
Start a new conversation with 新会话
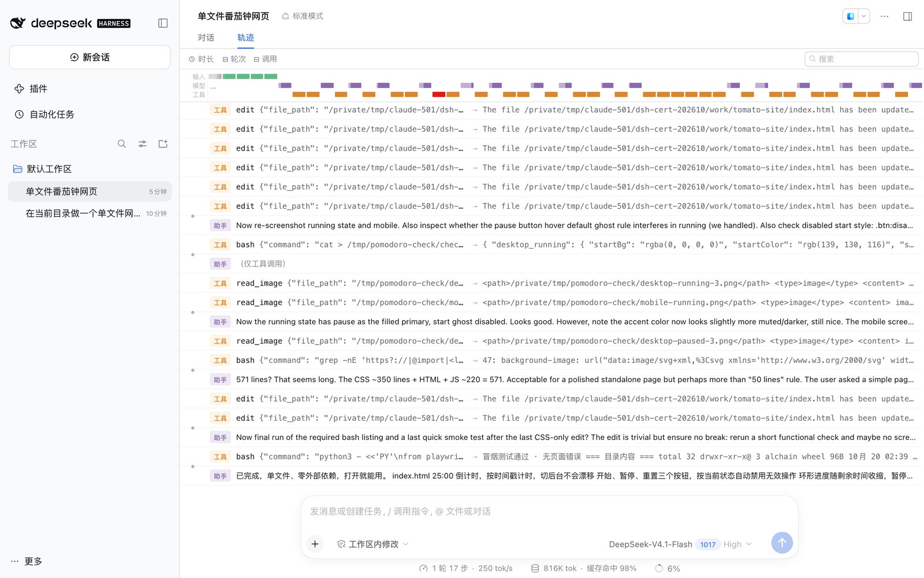coord(90,57)
